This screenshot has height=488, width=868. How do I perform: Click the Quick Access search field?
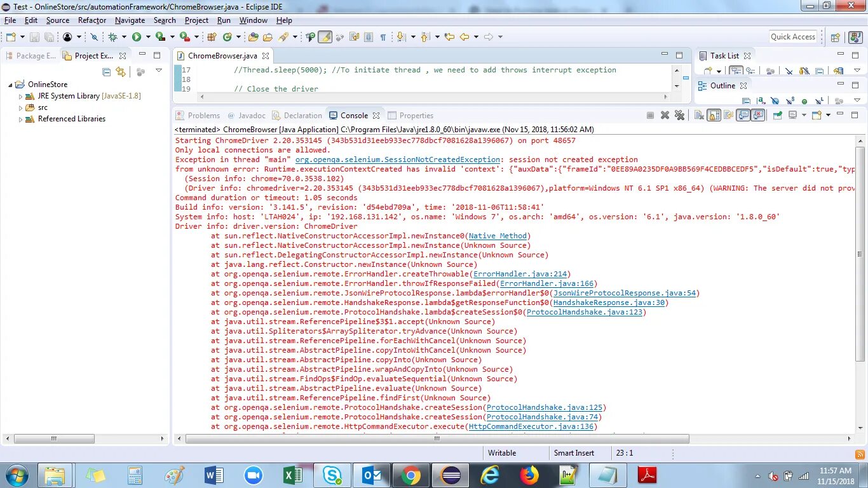pyautogui.click(x=793, y=37)
